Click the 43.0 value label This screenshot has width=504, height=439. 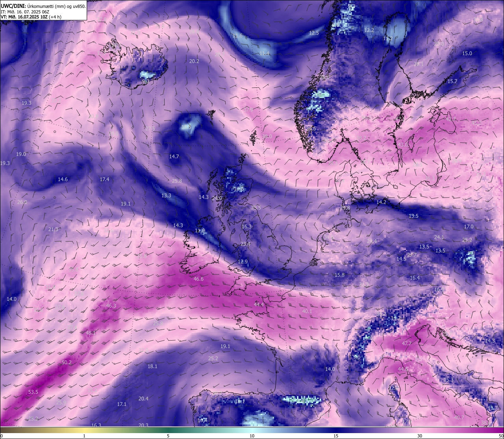[403, 144]
